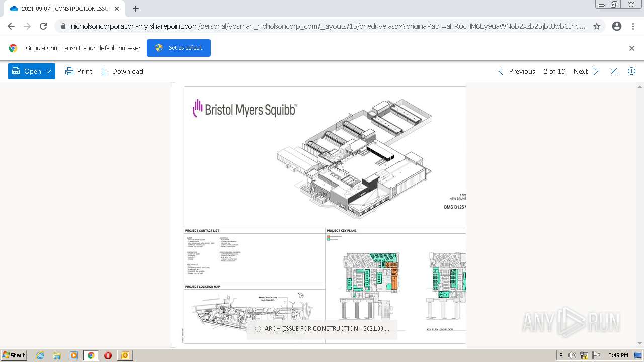Reload the current page
Image resolution: width=644 pixels, height=362 pixels.
43,26
